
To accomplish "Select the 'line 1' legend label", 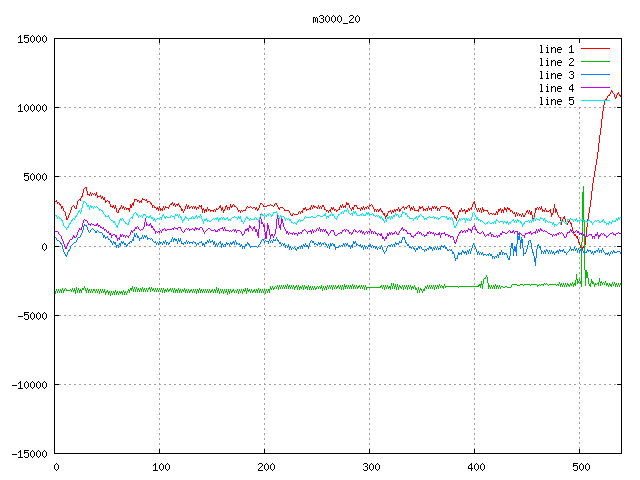I will [x=557, y=49].
